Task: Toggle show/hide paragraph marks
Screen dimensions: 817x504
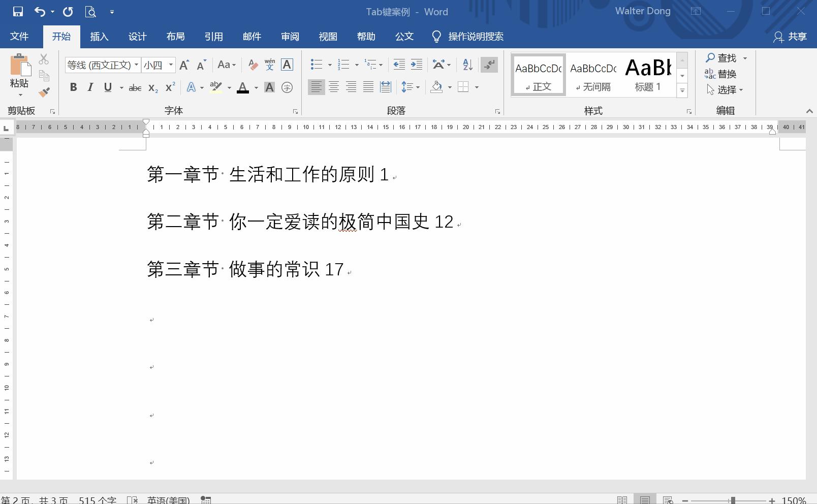Action: pos(489,65)
